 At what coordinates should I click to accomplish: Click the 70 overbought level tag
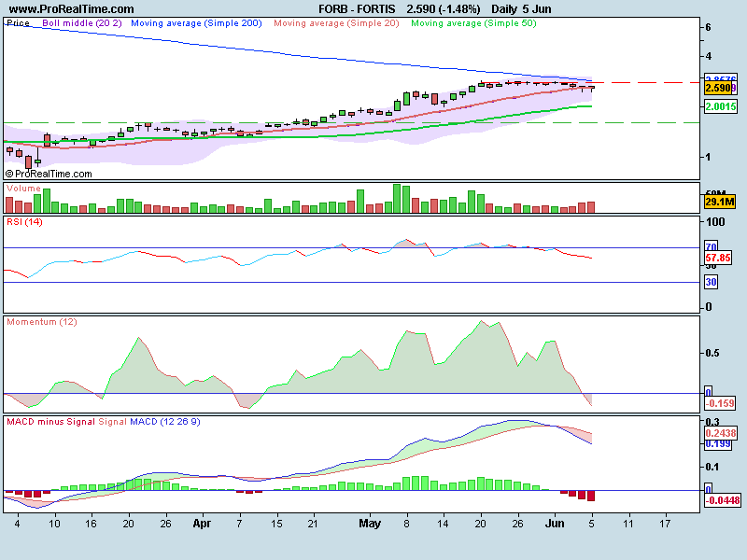point(712,246)
